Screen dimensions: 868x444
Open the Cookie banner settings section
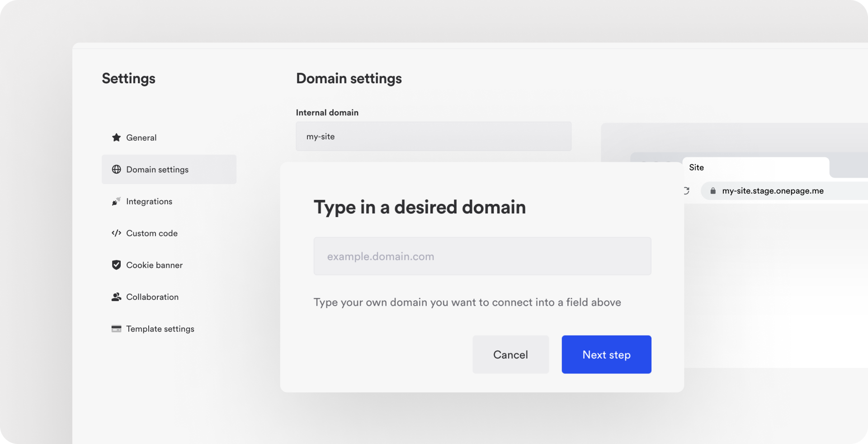coord(154,265)
